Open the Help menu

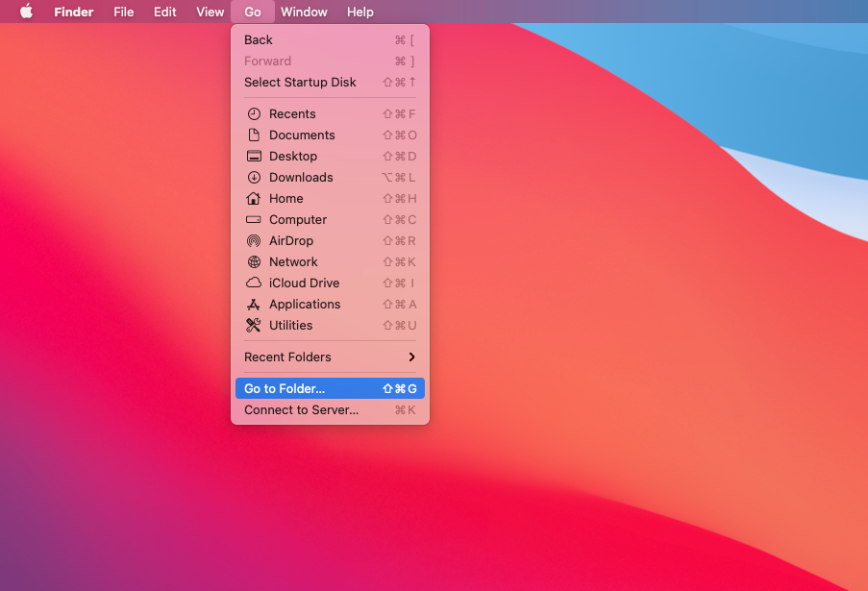pos(360,12)
